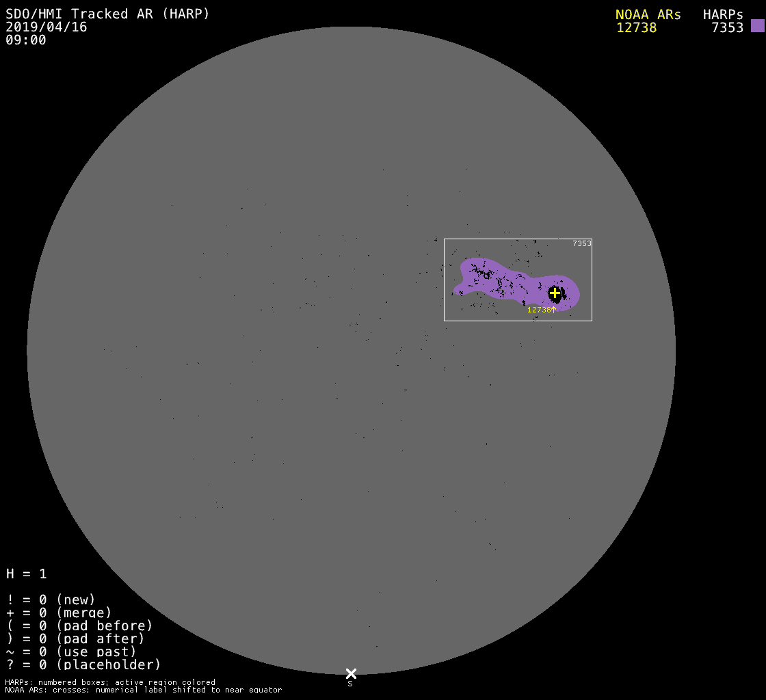Click the "? = 0 (placeholder)" legend entry
The image size is (766, 700).
point(83,664)
